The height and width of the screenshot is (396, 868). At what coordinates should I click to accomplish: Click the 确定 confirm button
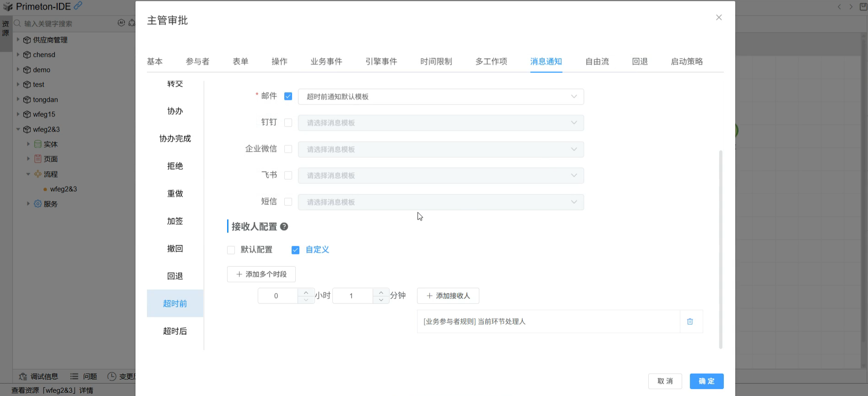[706, 381]
